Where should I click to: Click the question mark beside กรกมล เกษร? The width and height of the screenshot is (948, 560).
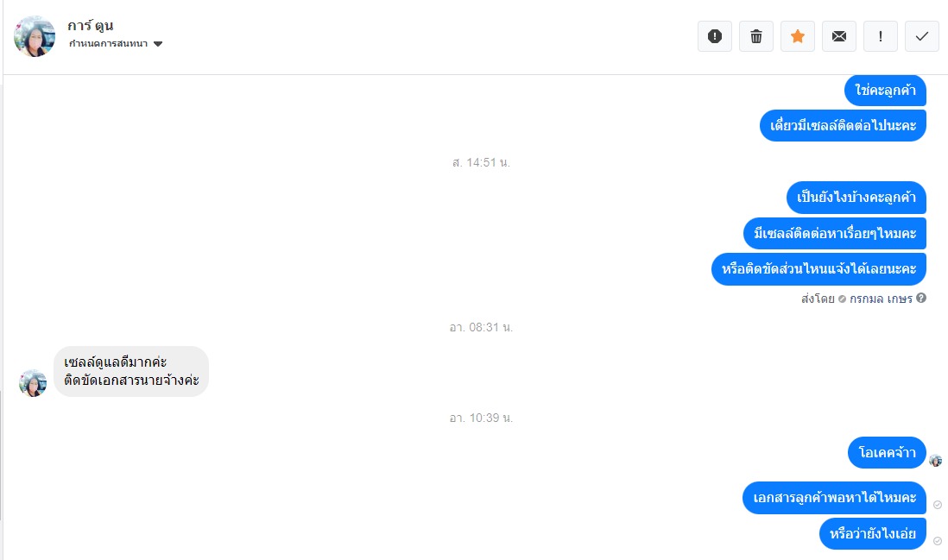[x=920, y=298]
